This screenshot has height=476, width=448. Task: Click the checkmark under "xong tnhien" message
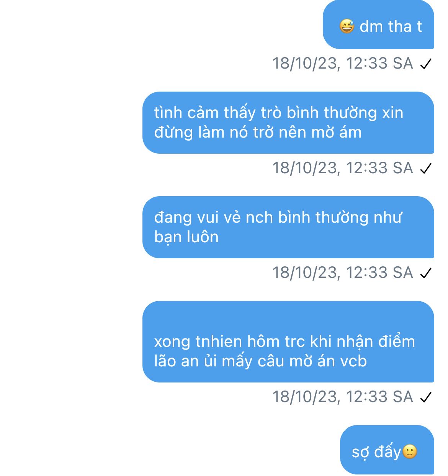tap(426, 397)
